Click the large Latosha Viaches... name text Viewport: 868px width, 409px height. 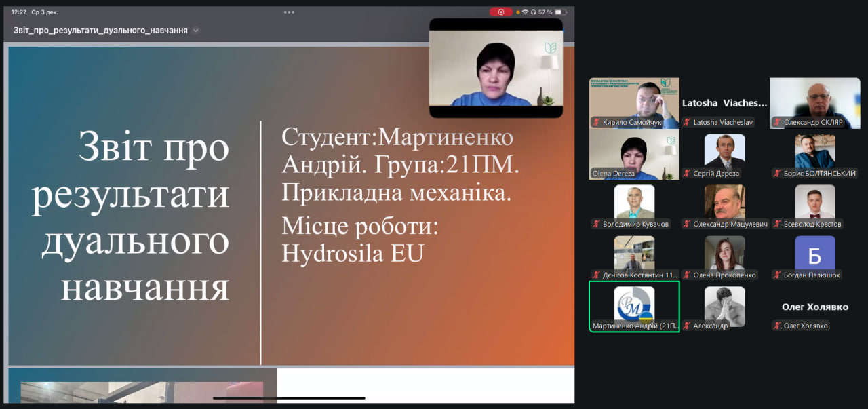724,103
